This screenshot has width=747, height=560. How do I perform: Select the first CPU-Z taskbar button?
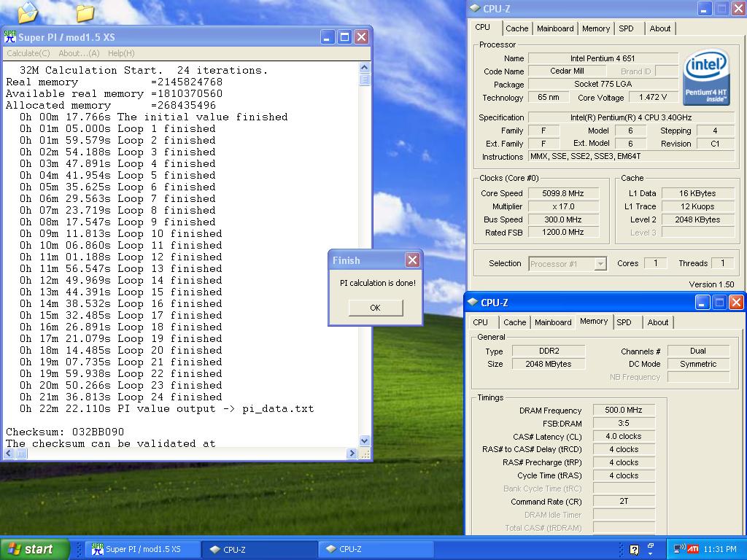click(259, 549)
